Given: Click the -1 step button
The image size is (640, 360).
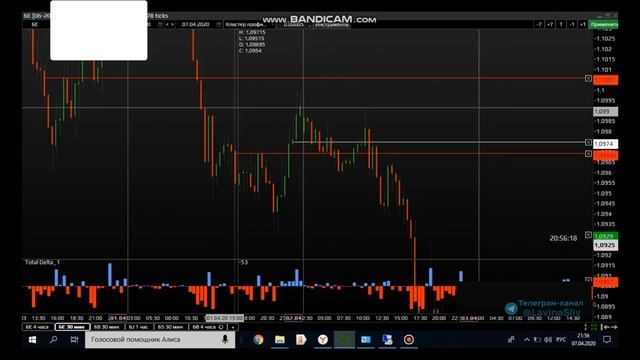Looking at the screenshot, I should tap(572, 24).
